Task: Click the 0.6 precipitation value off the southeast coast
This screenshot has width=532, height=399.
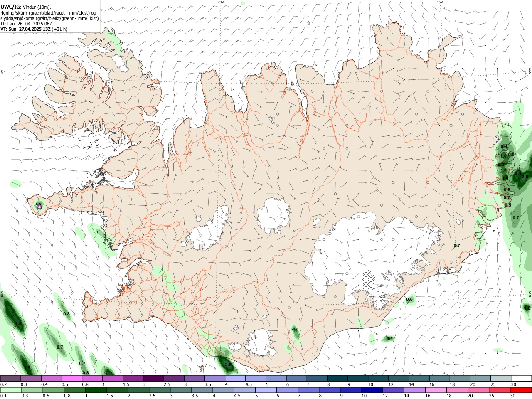Action: pyautogui.click(x=409, y=299)
